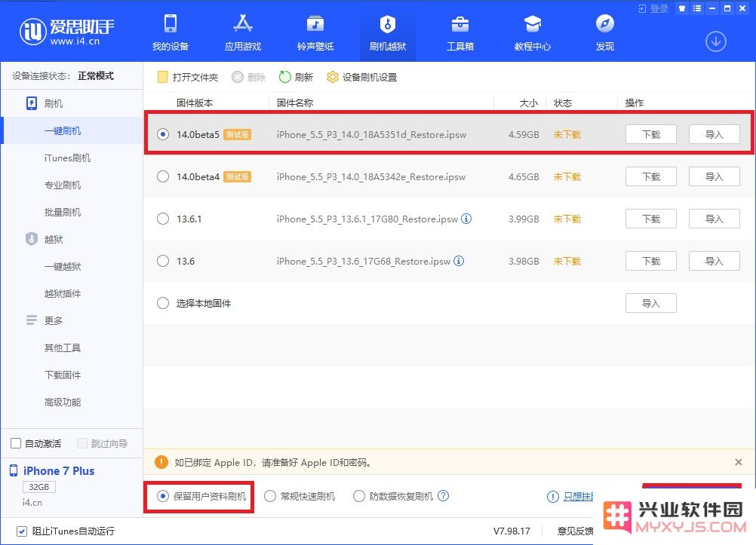Select 常规快速刷机 radio option
Viewport: 756px width, 545px height.
270,496
